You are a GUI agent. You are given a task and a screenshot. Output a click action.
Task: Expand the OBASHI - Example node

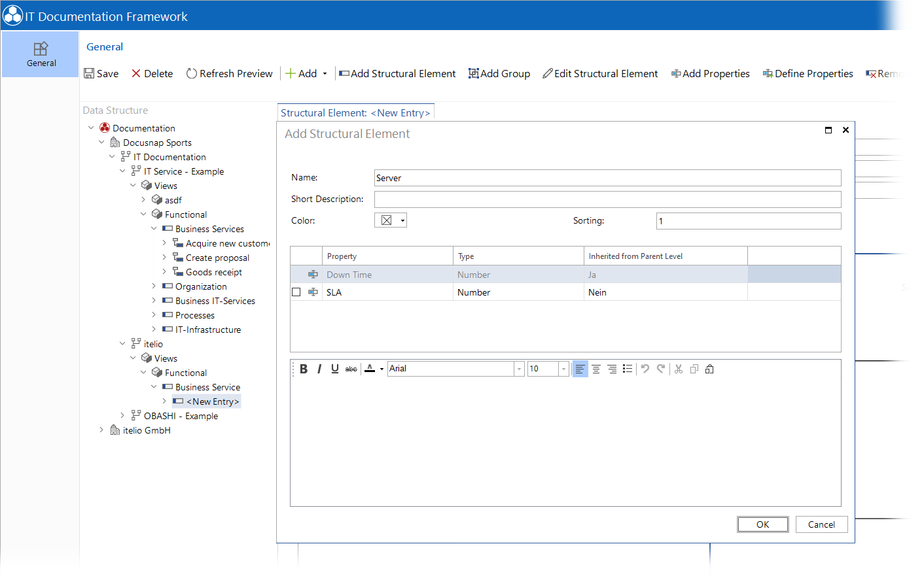(122, 416)
